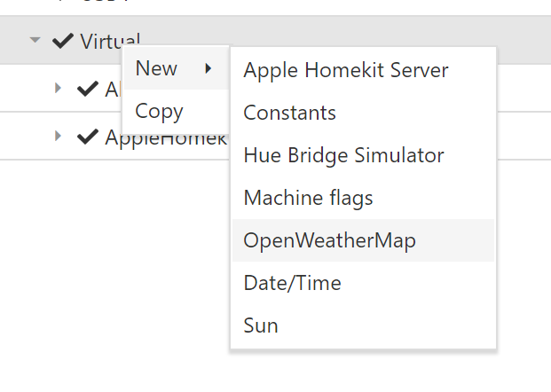The image size is (551, 392).
Task: Collapse the Virtual tree node
Action: coord(35,40)
